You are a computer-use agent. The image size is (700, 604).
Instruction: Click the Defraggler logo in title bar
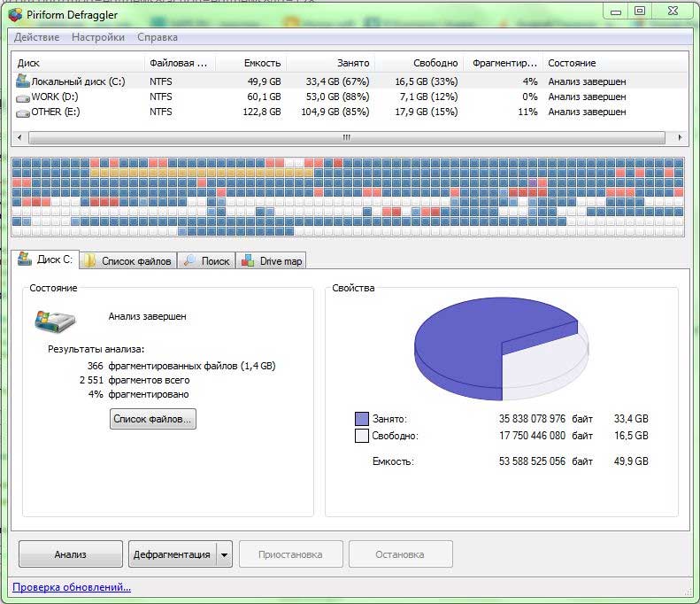tap(15, 15)
